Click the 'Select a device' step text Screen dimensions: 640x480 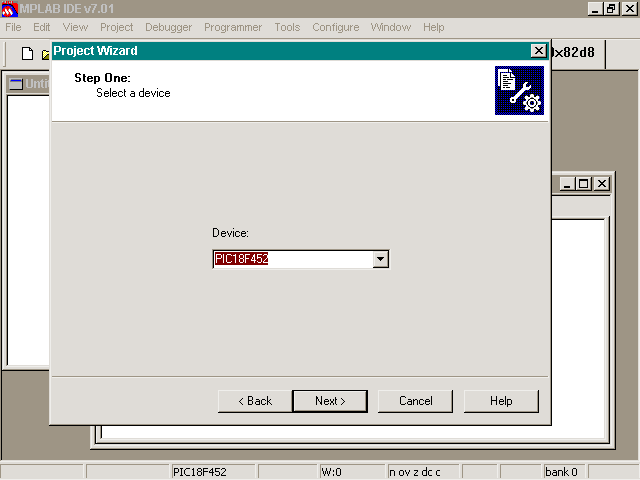[x=133, y=93]
